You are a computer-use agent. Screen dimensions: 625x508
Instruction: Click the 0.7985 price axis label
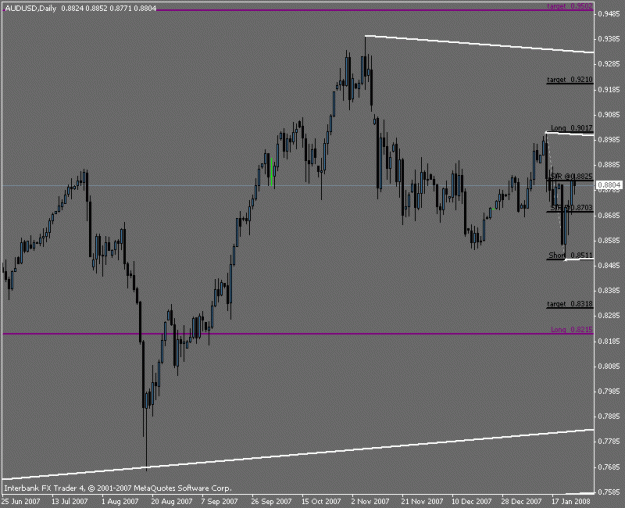(609, 391)
